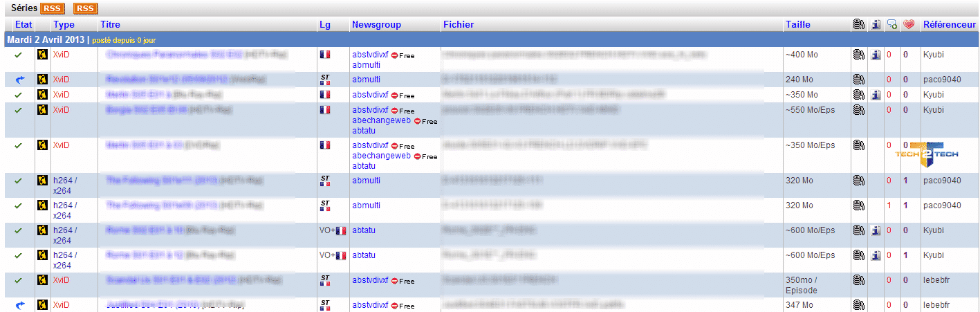Click the green checkmark in the Borgia row

[19, 110]
